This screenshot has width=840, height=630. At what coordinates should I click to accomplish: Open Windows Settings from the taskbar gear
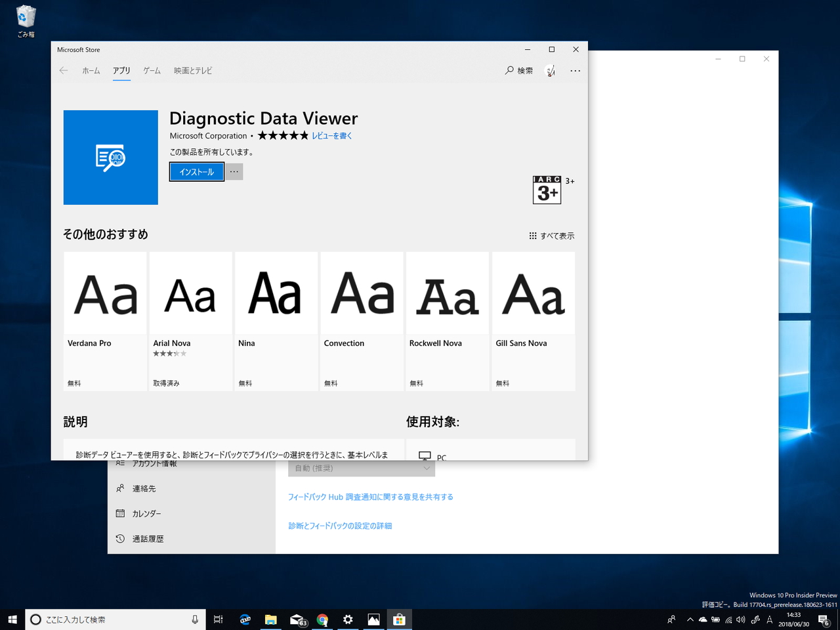tap(348, 619)
